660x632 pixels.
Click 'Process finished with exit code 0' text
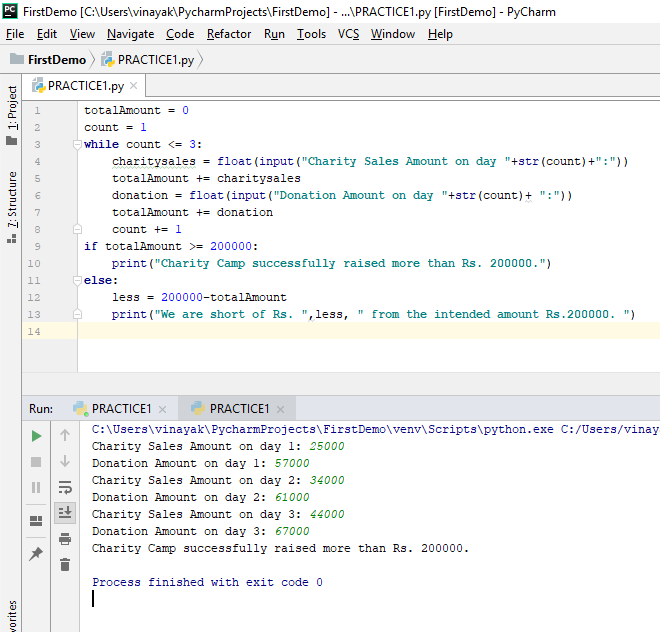coord(208,582)
